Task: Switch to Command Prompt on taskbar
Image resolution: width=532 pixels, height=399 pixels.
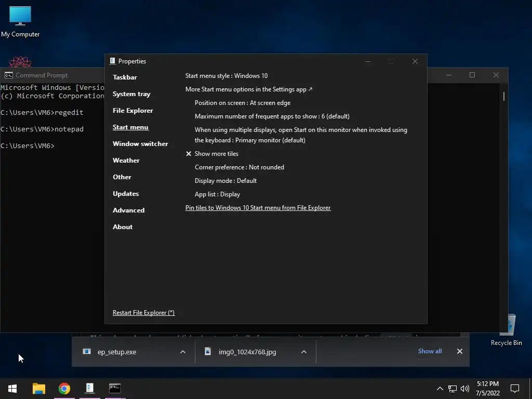Action: (x=115, y=389)
